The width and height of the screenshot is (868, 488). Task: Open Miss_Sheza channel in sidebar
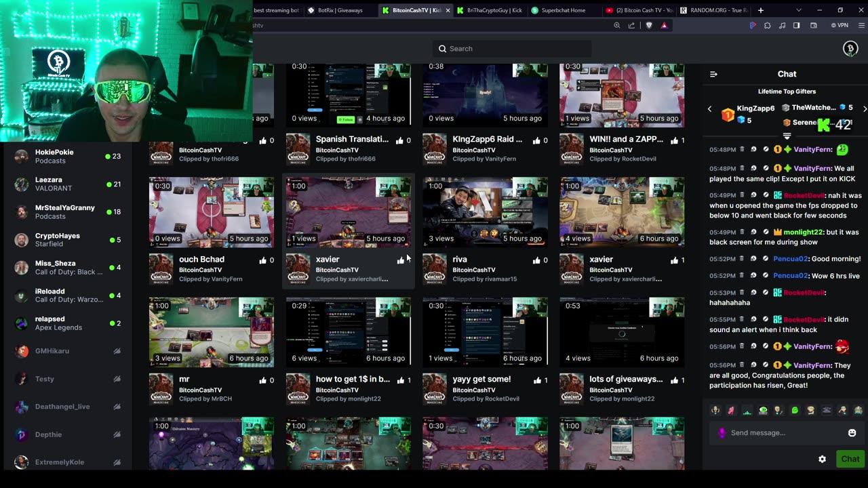coord(68,268)
